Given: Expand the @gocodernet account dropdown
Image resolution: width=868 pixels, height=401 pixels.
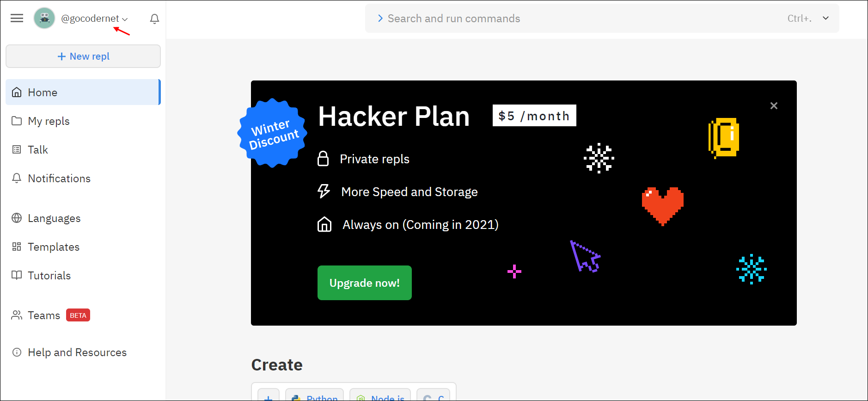Looking at the screenshot, I should pyautogui.click(x=94, y=19).
